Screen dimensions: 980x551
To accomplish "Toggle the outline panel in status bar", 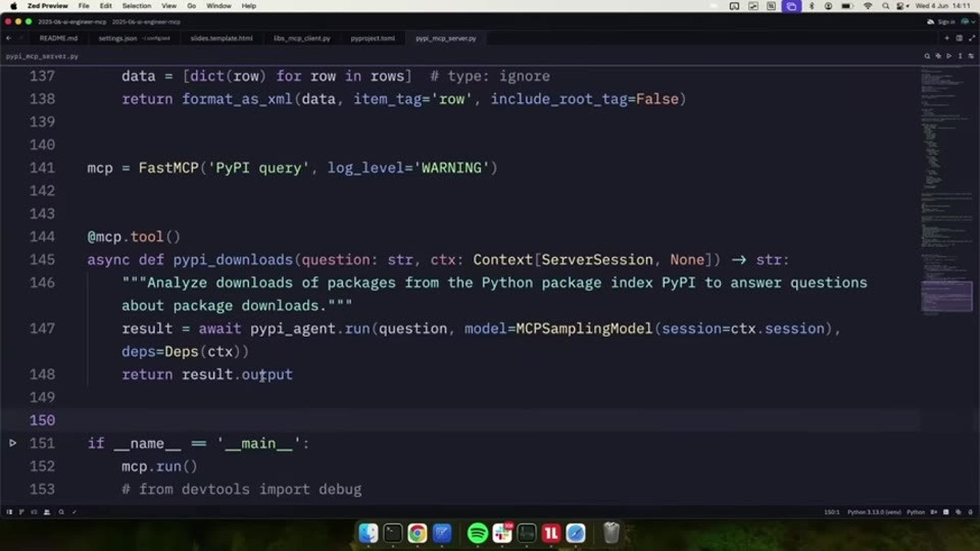I will click(33, 512).
